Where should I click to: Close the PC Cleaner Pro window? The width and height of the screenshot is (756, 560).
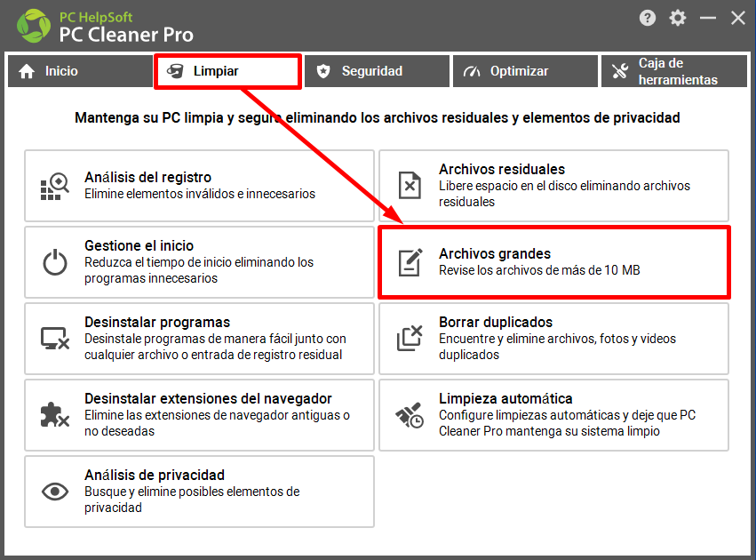[x=737, y=19]
